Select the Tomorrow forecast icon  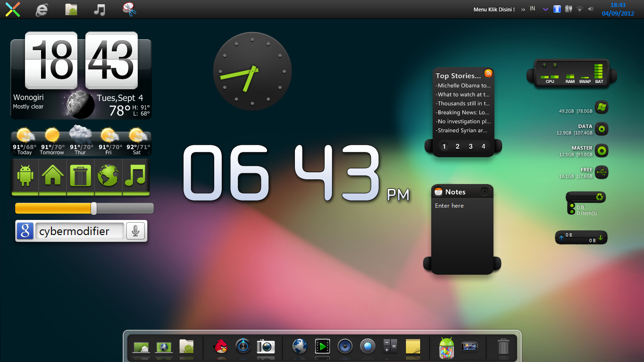(x=52, y=136)
